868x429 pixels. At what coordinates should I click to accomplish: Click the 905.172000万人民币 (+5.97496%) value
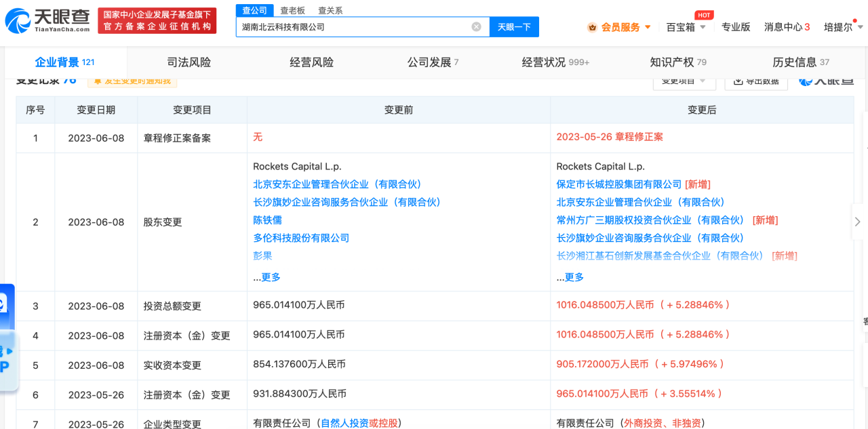[x=640, y=364]
